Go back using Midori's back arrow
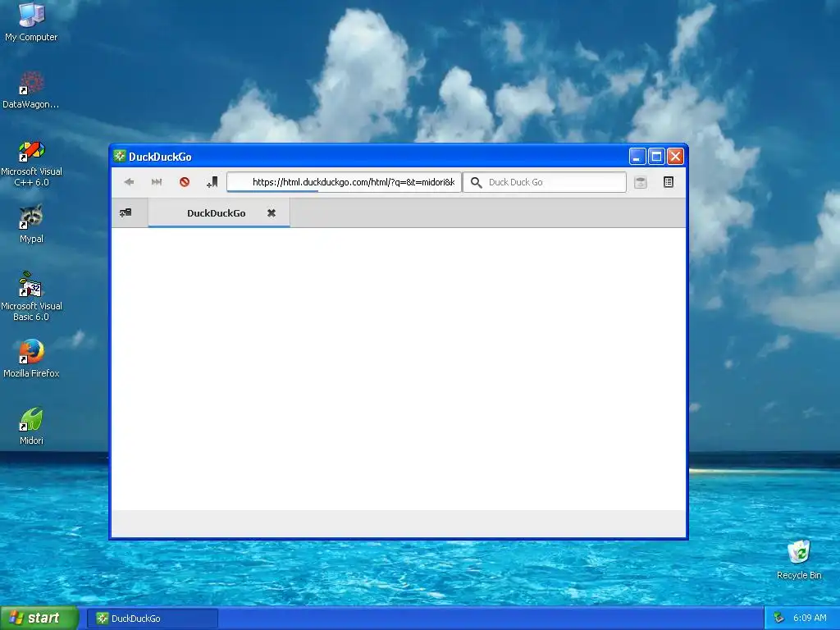 coord(129,182)
